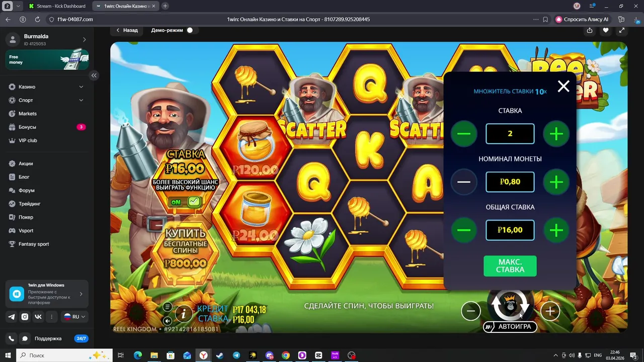Increase the Ставка value with plus

(556, 134)
